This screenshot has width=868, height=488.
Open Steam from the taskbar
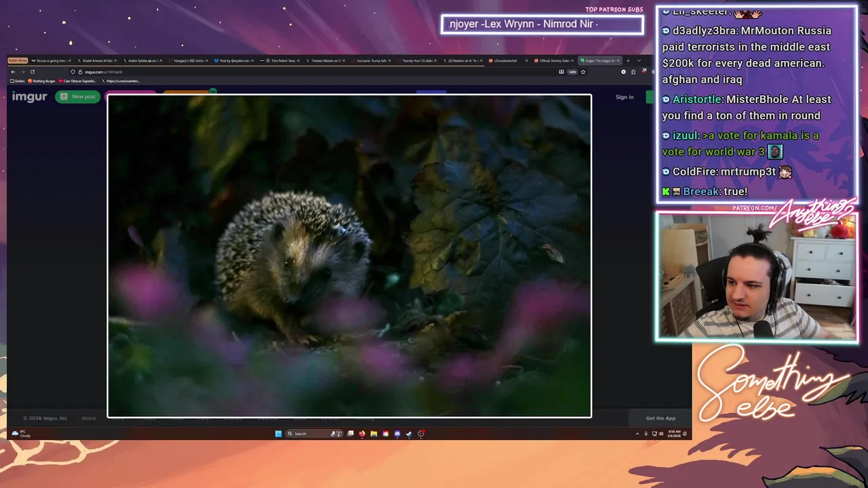pyautogui.click(x=409, y=434)
